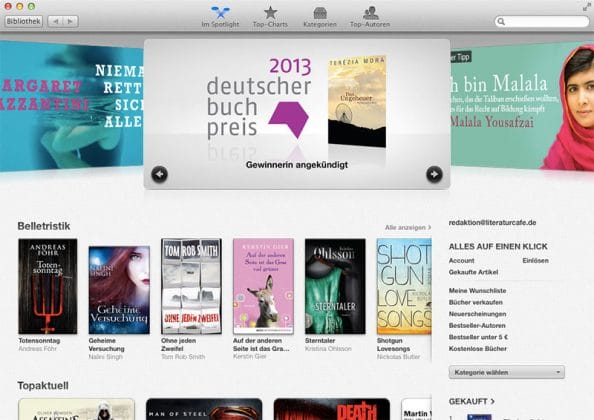Click author name Kristina Ohlsson

pos(328,348)
